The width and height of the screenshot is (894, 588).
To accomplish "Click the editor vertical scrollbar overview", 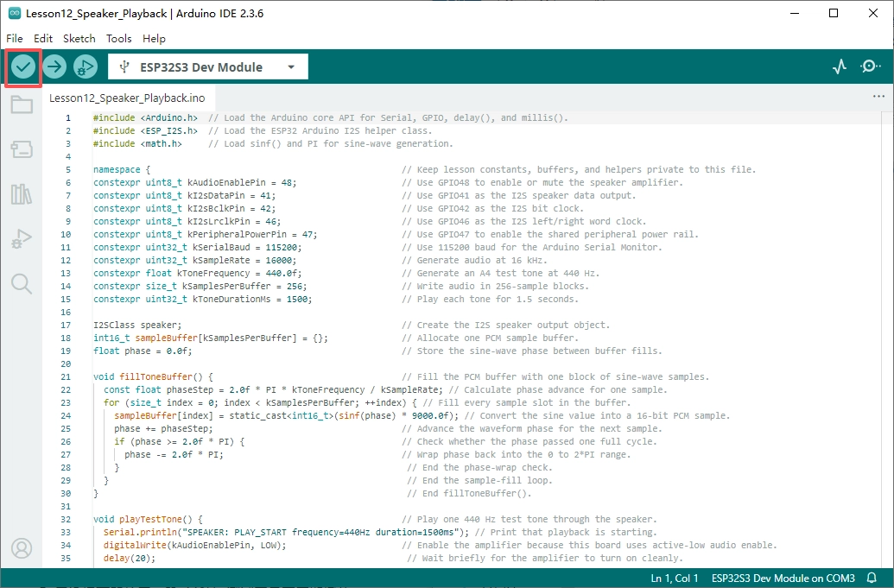I will coord(887,339).
